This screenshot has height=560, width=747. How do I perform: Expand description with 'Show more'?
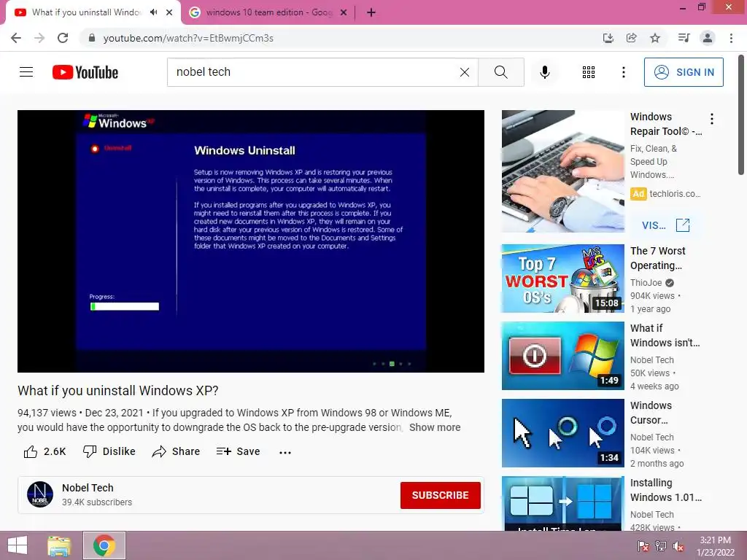pos(435,427)
